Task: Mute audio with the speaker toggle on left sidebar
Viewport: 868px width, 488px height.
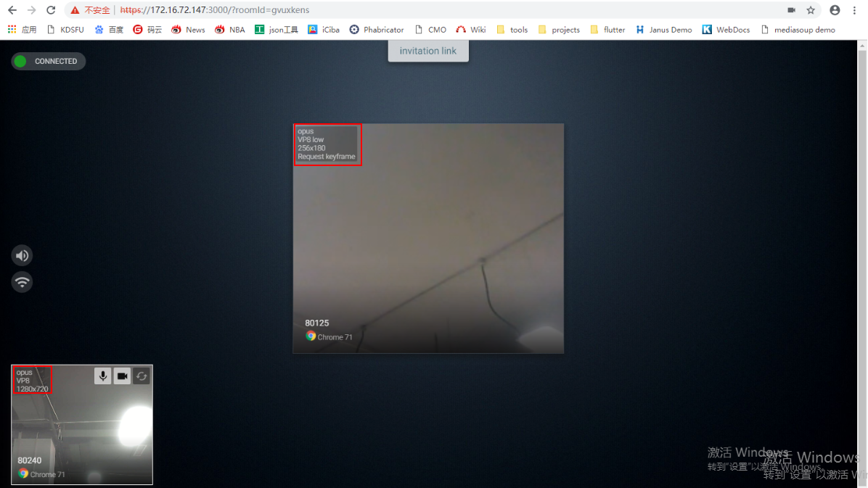Action: coord(22,255)
